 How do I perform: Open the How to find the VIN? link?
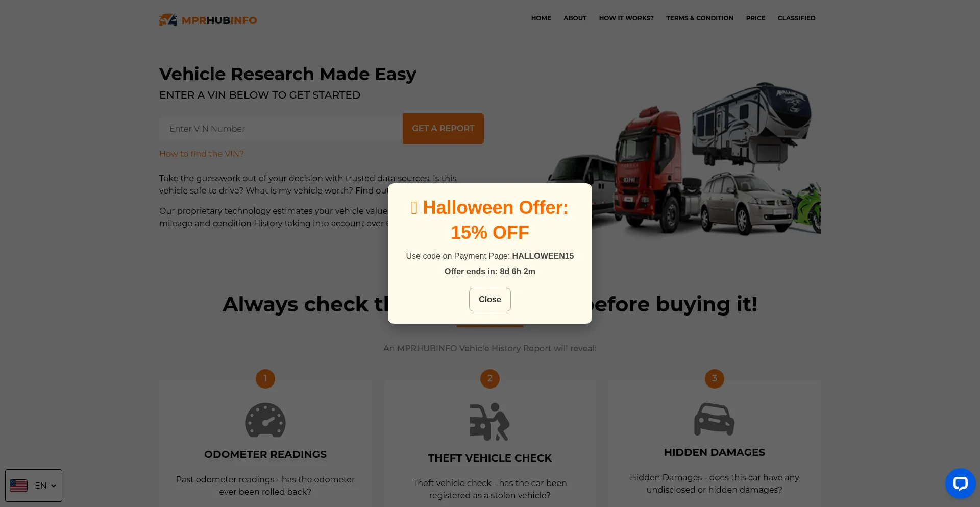[x=201, y=154]
